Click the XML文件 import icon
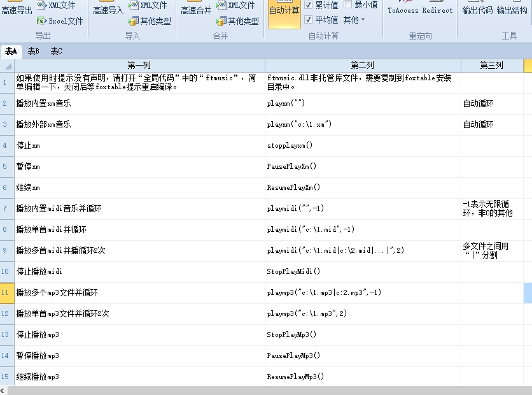This screenshot has height=395, width=532. click(x=134, y=5)
